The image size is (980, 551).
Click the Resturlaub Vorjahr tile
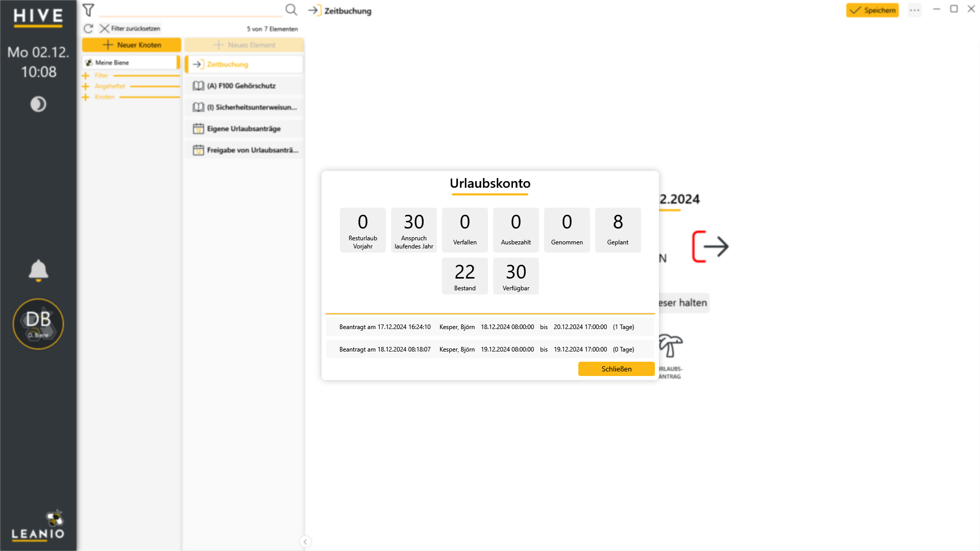(x=363, y=230)
